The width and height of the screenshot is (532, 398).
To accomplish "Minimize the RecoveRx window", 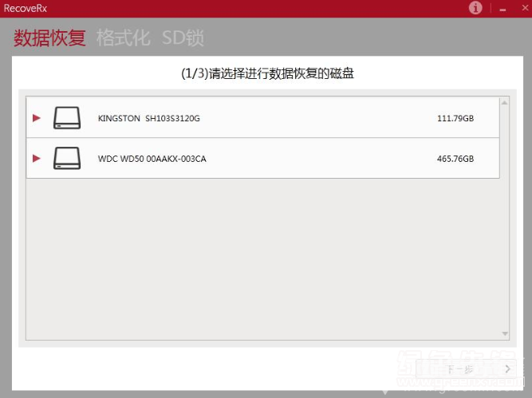I will click(x=502, y=10).
